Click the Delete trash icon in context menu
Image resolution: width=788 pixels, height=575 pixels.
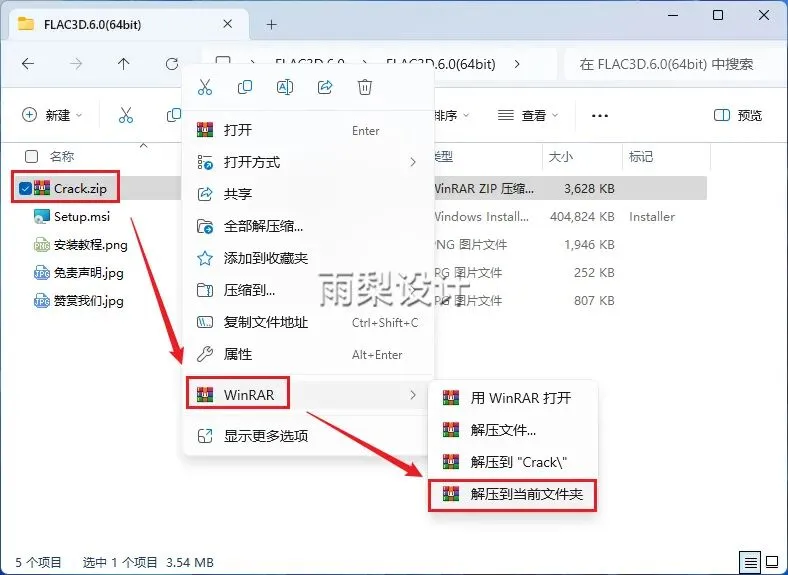click(365, 87)
